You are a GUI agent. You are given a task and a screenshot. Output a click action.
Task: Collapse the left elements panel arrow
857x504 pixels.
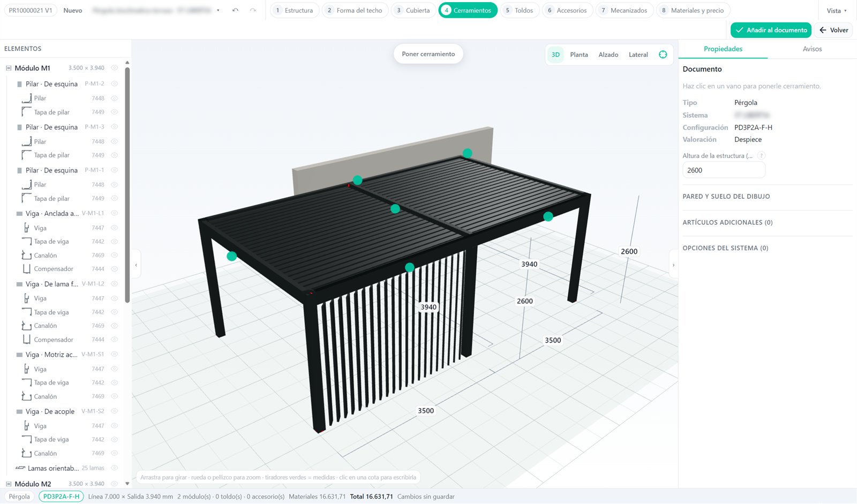coord(136,265)
